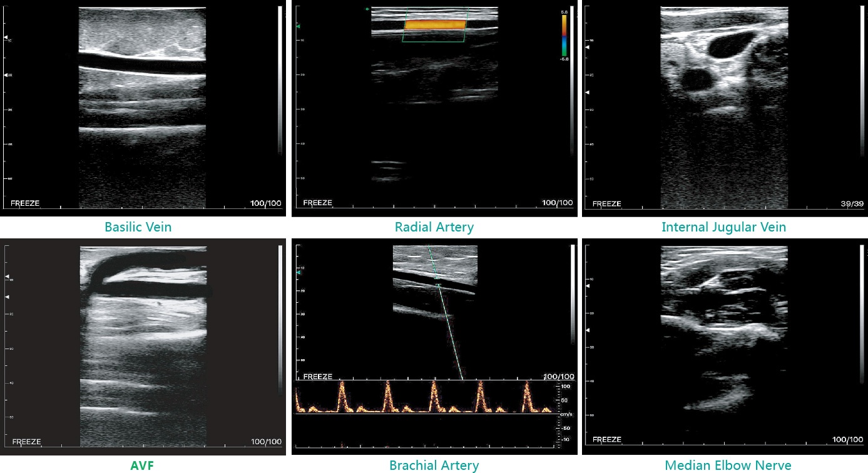
Task: Click green focus marker in Radial Artery image
Action: 299,26
